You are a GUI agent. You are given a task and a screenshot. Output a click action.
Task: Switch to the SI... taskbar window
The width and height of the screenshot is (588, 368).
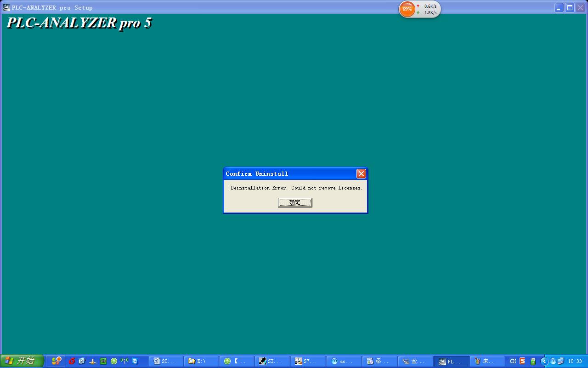[272, 361]
